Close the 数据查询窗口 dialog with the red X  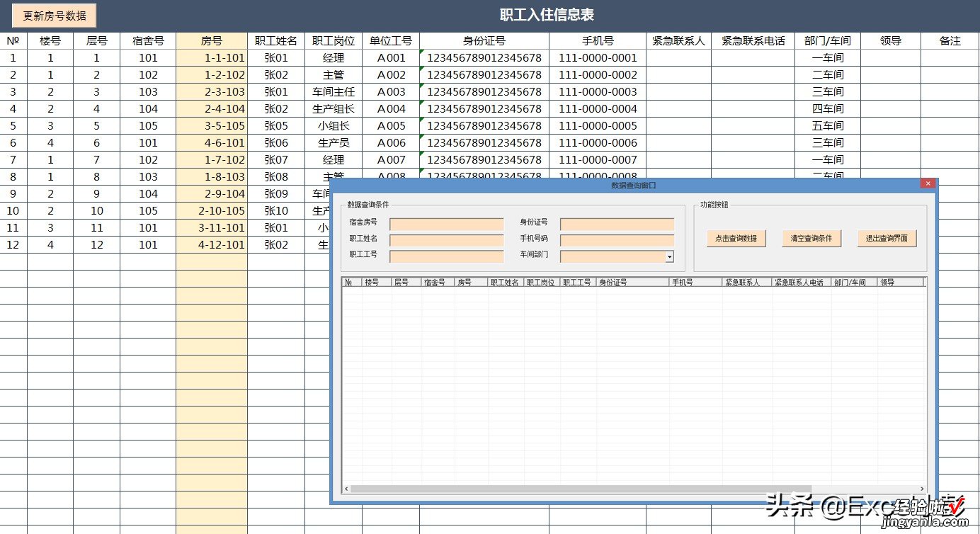(928, 183)
